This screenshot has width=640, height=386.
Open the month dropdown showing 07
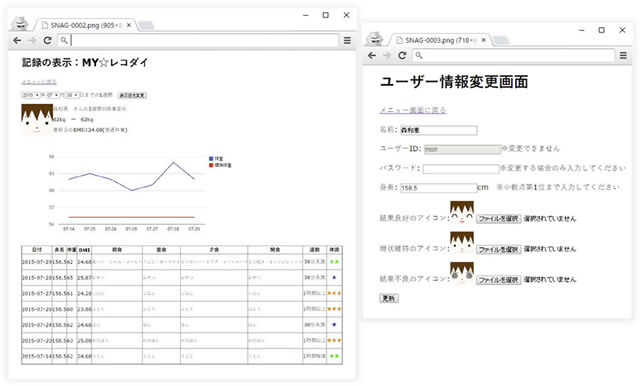[53, 95]
